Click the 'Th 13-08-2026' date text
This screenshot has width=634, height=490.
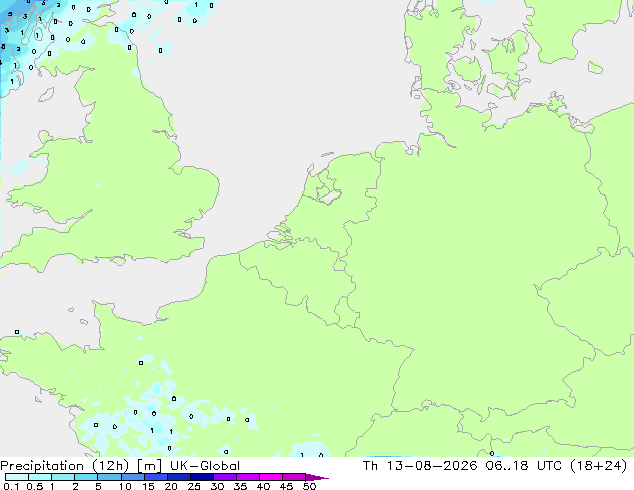point(420,466)
